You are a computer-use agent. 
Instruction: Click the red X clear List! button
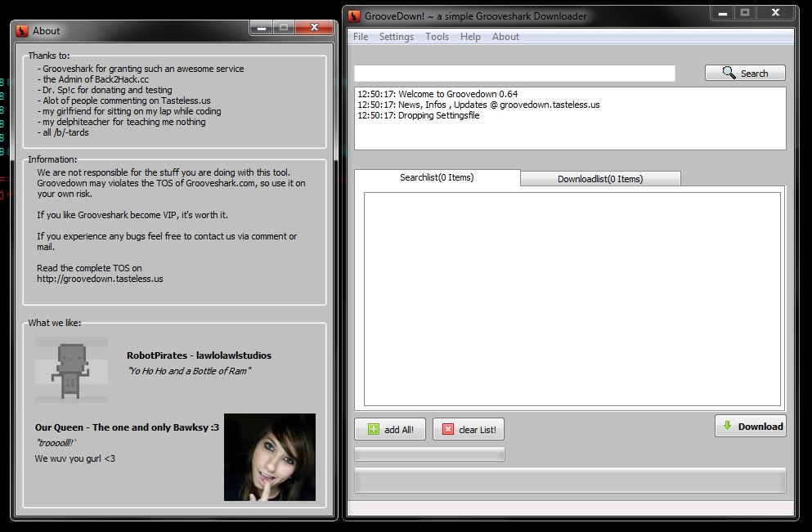[469, 429]
